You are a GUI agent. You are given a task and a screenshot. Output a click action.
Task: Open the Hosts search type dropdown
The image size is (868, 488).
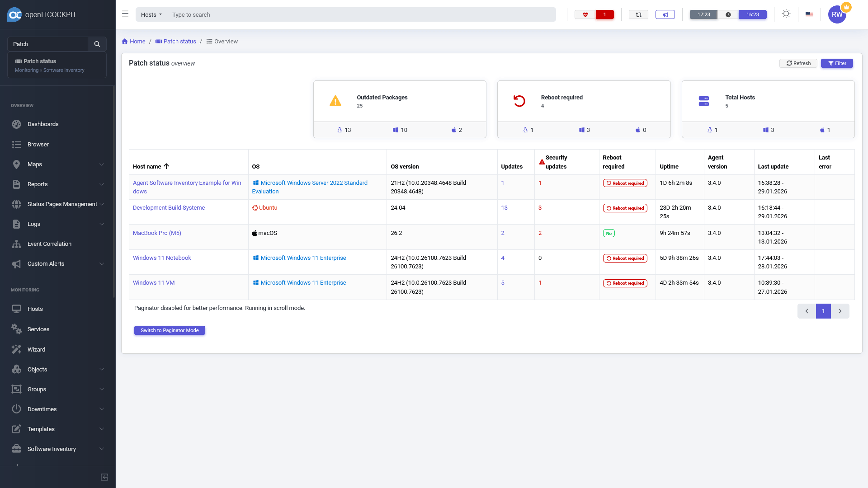click(151, 14)
